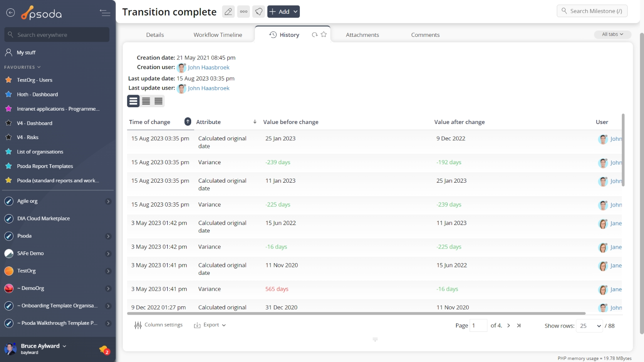This screenshot has height=362, width=644.
Task: Open the Psoda logo home link
Action: 42,13
